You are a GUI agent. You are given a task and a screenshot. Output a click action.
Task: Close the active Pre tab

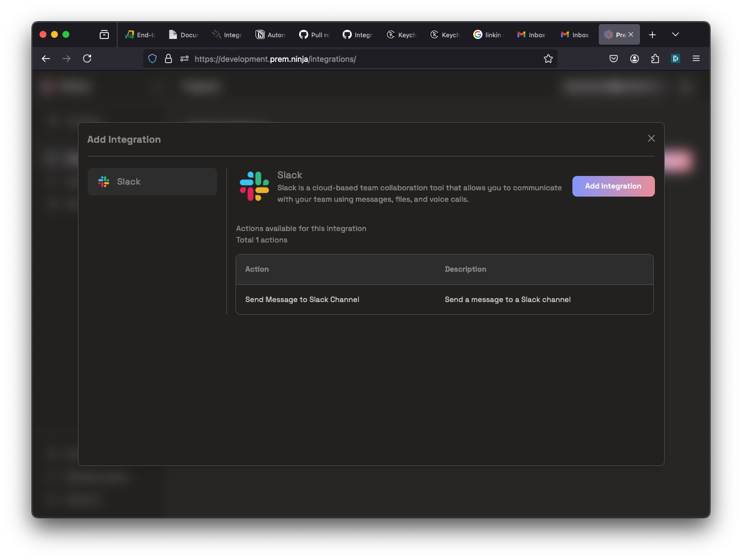(631, 35)
